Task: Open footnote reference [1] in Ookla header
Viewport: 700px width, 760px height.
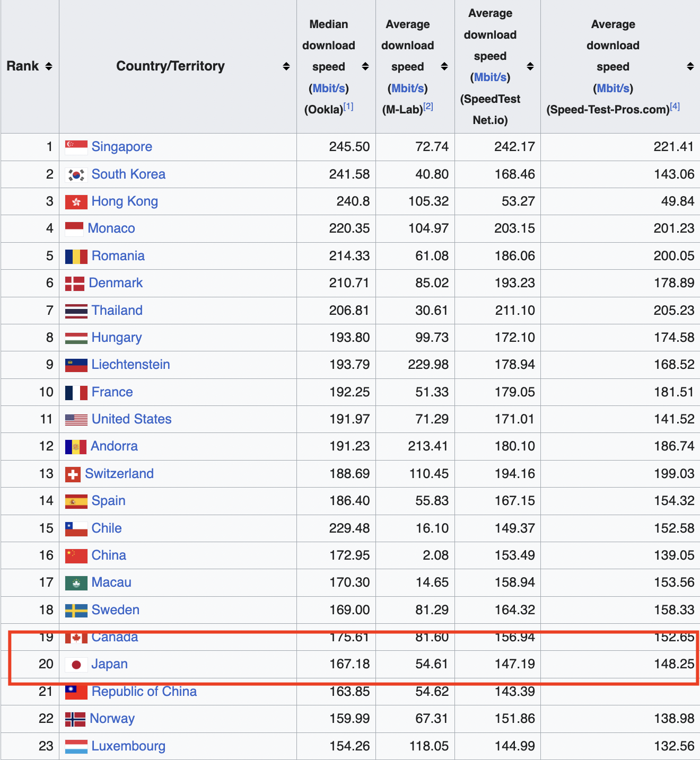Action: point(348,107)
